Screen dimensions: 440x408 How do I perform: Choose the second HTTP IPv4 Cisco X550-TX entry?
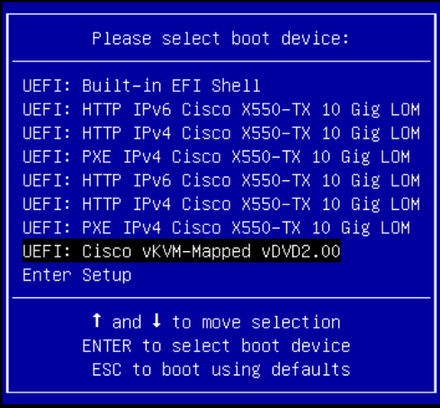[221, 204]
